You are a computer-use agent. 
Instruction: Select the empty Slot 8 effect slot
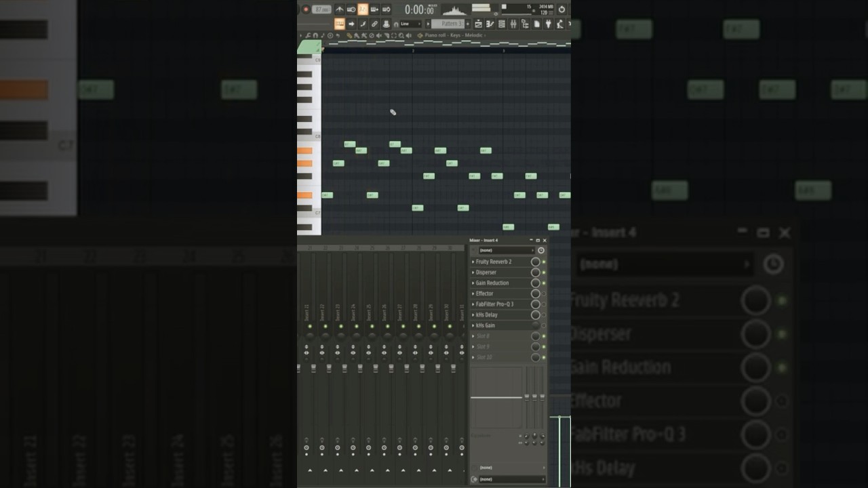(x=483, y=336)
